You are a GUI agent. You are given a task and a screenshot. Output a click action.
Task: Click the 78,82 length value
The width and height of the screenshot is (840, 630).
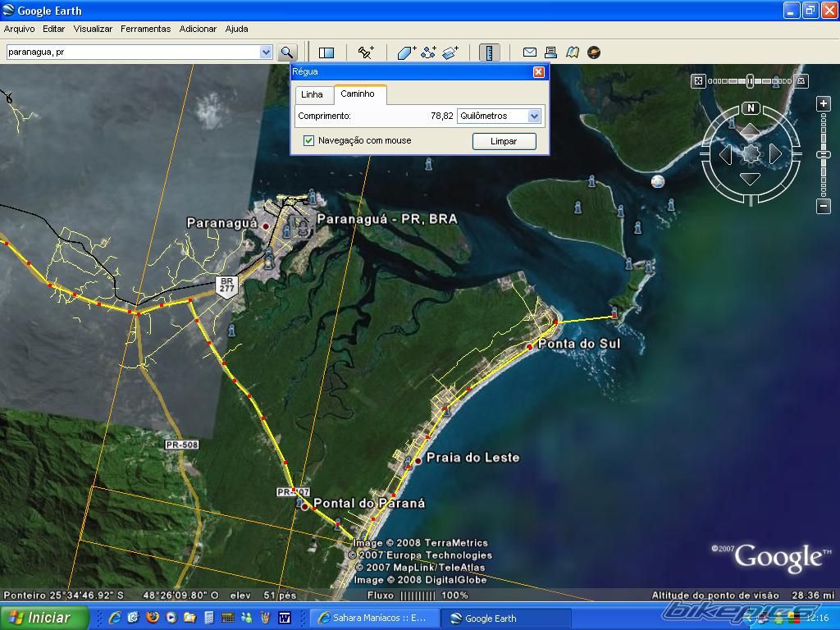(x=442, y=116)
